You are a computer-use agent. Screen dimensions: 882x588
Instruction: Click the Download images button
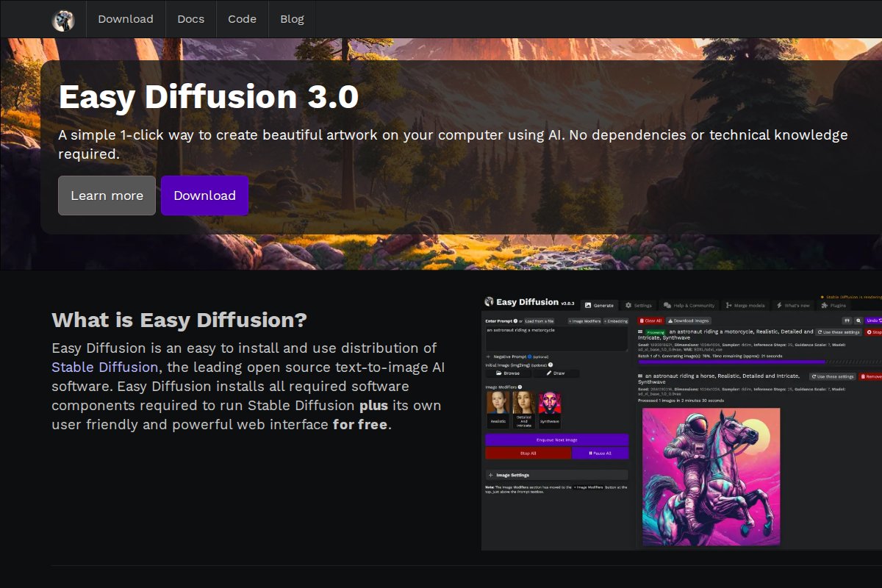pos(689,321)
